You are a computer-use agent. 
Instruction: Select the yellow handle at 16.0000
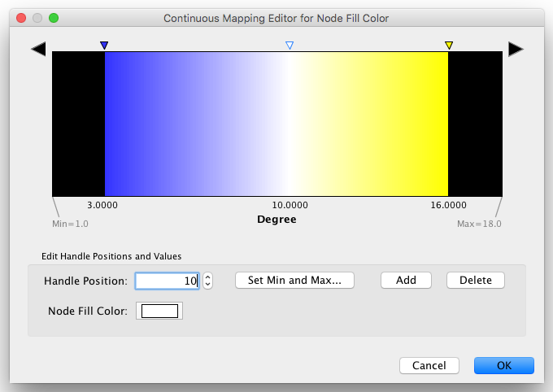pos(448,46)
